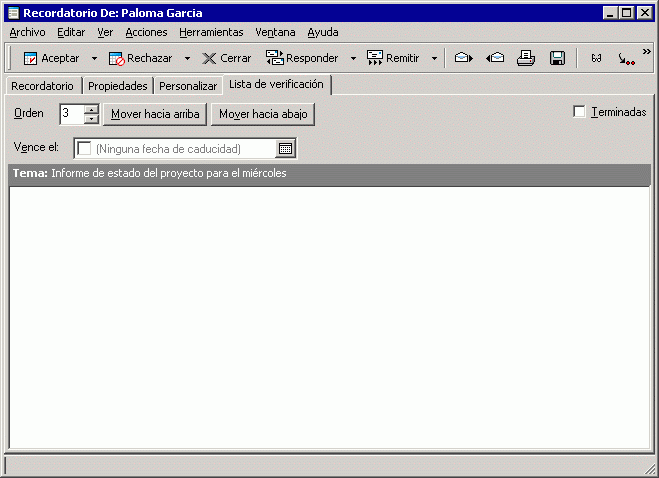Click the Remitir toolbar button

393,58
